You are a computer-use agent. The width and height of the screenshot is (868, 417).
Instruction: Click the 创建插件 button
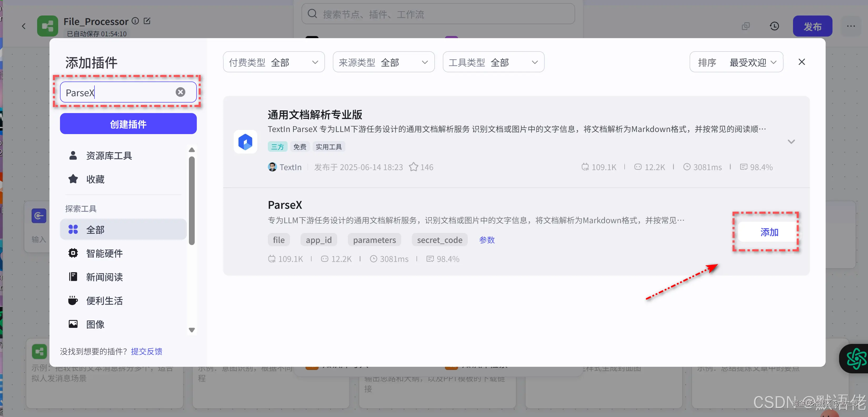point(128,124)
